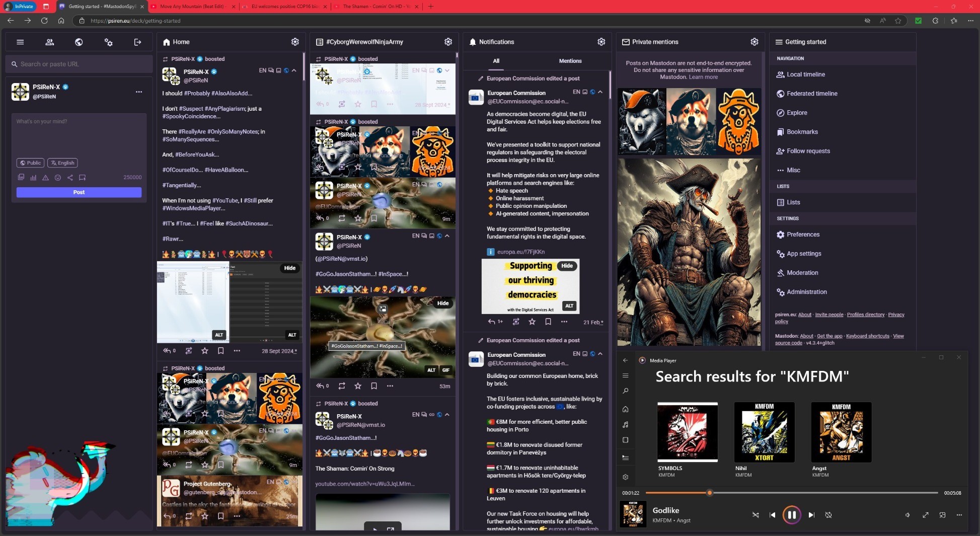
Task: Open more options in Media Player controls
Action: coord(959,515)
